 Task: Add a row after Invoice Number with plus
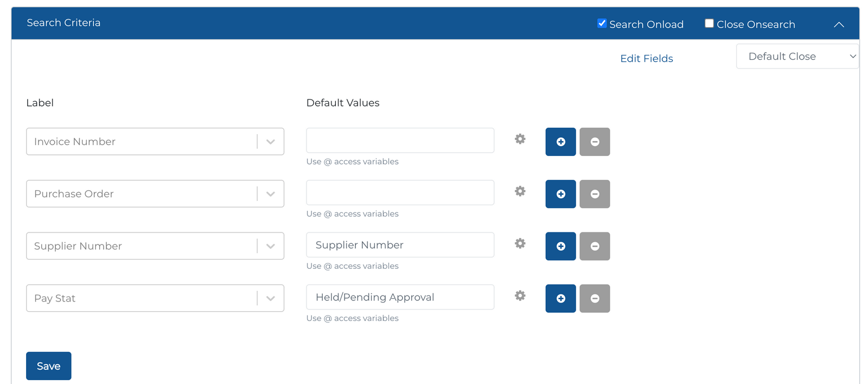560,142
